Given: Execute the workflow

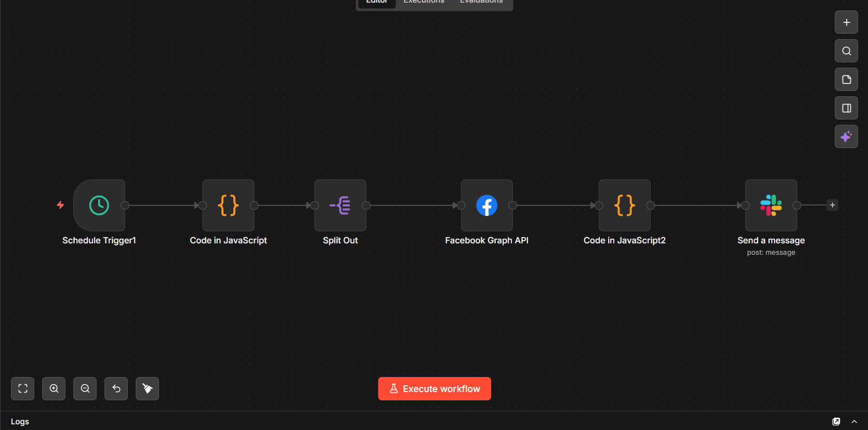Looking at the screenshot, I should (x=435, y=388).
